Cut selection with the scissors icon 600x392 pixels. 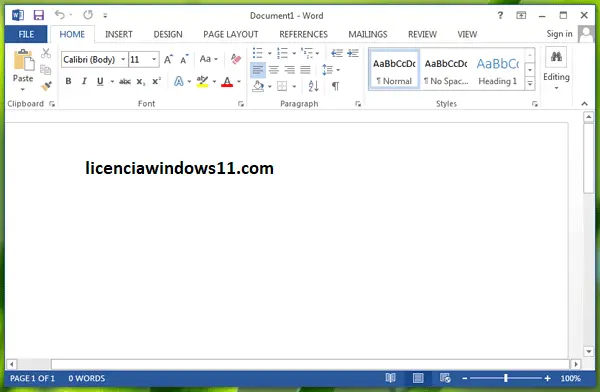coord(46,53)
